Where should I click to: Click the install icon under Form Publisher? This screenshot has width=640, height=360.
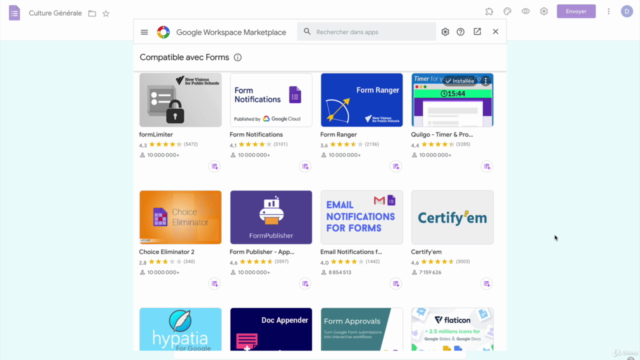[305, 284]
